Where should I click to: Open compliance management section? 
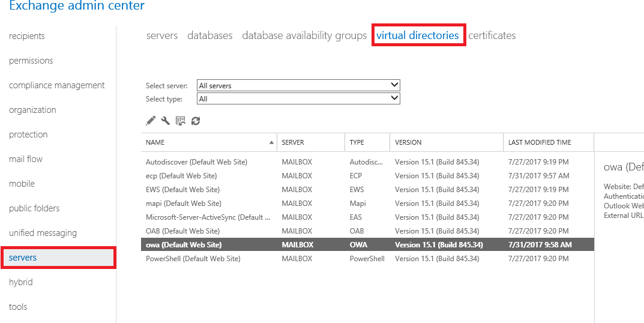(x=56, y=85)
